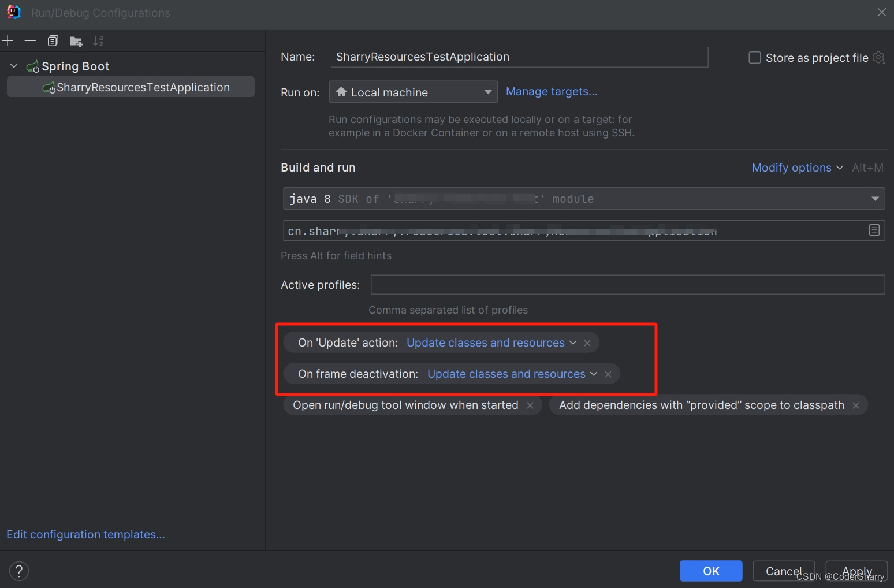894x588 pixels.
Task: Remove 'Add dependencies with provided scope' option
Action: point(856,405)
